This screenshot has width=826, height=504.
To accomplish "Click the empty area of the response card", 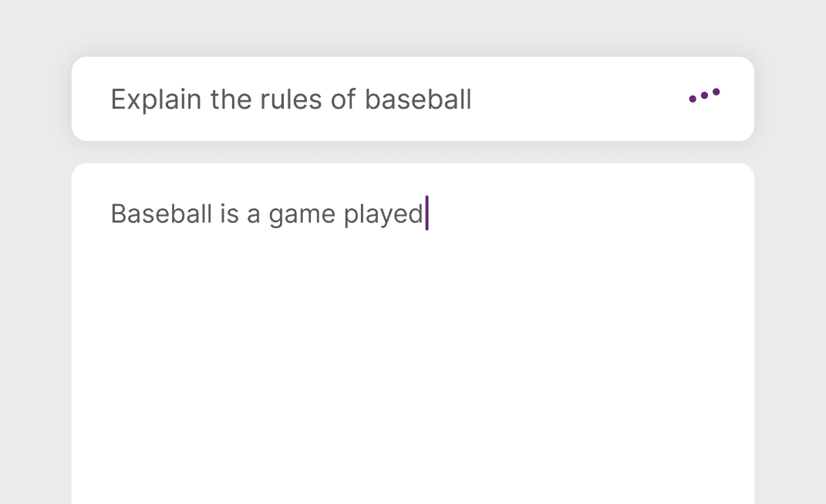I will 413,370.
